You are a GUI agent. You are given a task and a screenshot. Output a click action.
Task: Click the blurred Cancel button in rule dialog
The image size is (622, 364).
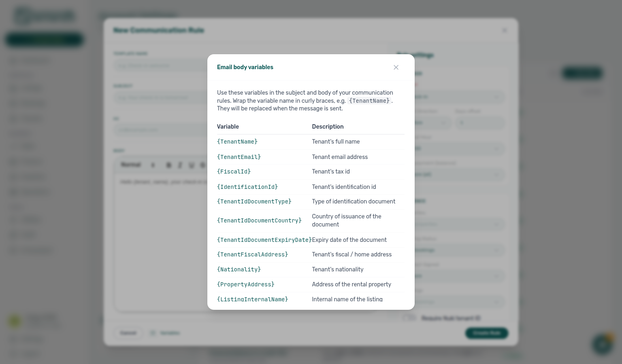[x=128, y=333]
